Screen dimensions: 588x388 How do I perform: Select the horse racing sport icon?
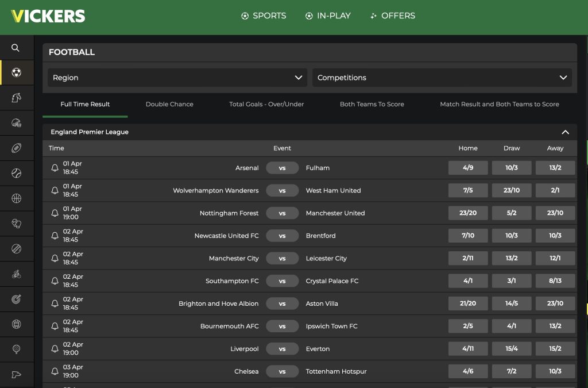tap(16, 98)
